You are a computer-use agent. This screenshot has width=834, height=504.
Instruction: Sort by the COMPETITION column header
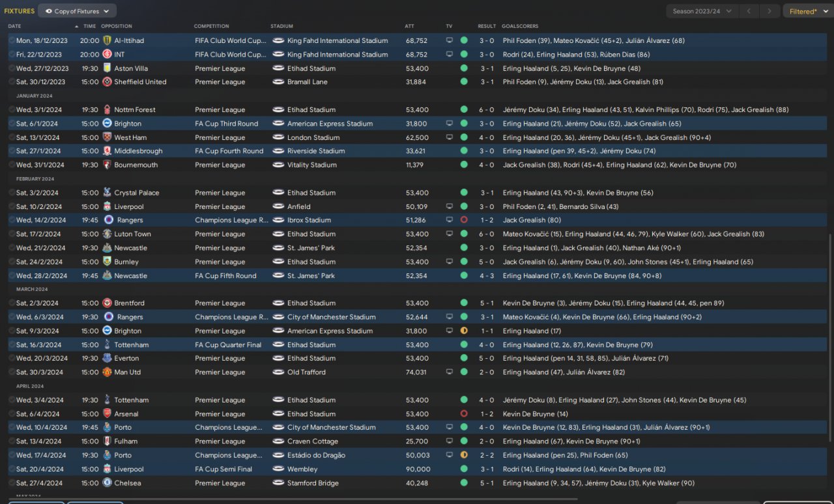(x=212, y=26)
